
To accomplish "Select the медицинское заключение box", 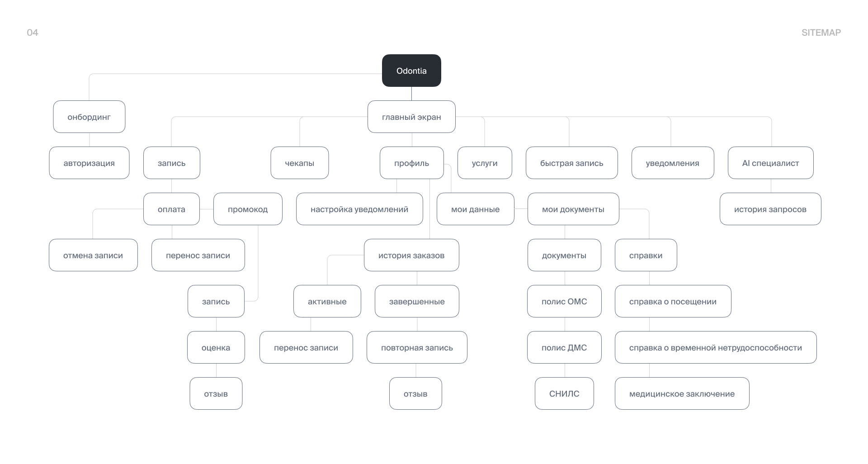I will coord(682,394).
